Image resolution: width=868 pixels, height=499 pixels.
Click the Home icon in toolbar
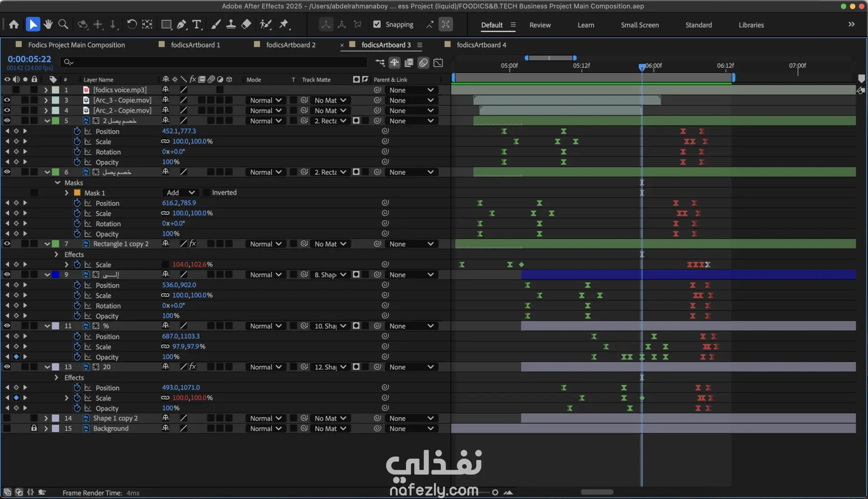(14, 24)
